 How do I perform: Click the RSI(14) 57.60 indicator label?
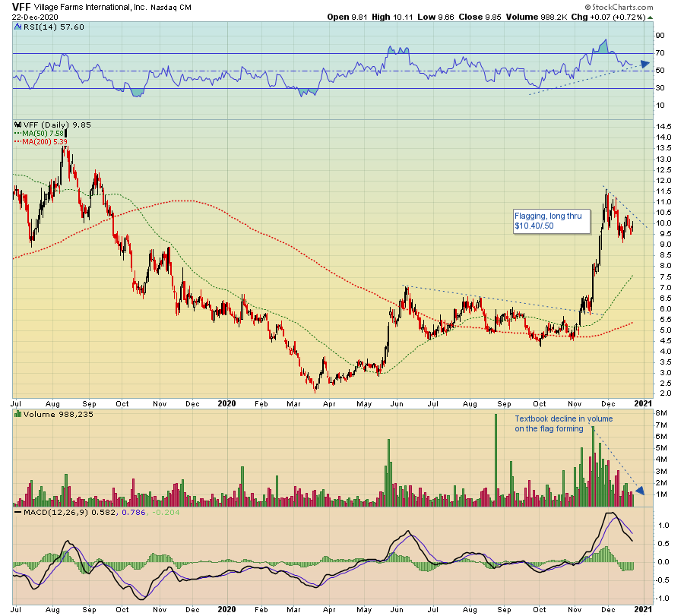54,27
